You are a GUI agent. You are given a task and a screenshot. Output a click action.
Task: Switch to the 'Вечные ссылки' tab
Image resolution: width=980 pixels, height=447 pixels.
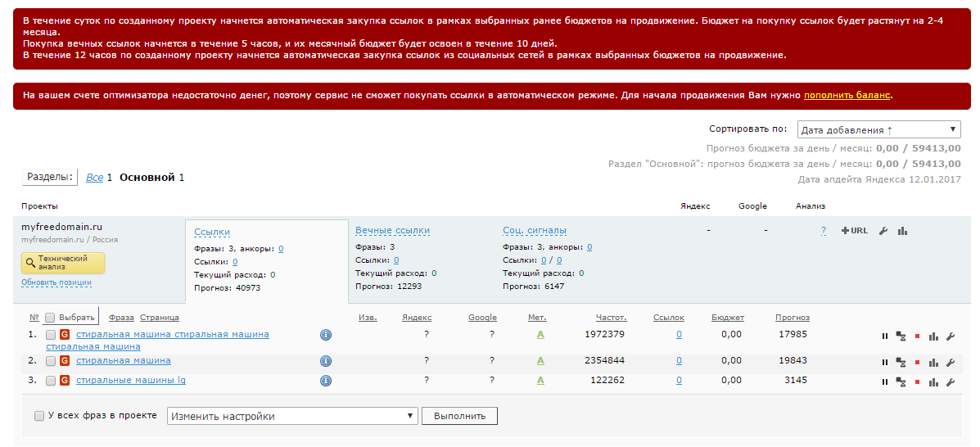pyautogui.click(x=392, y=231)
